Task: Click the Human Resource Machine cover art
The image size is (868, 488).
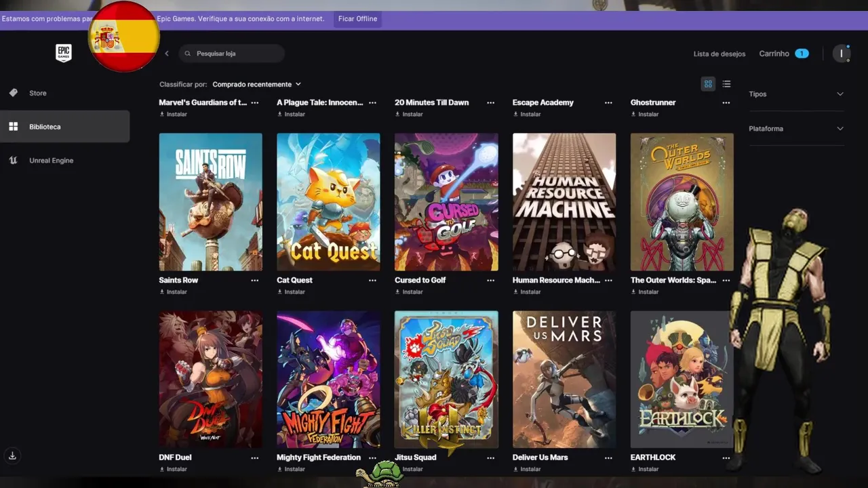Action: point(564,202)
